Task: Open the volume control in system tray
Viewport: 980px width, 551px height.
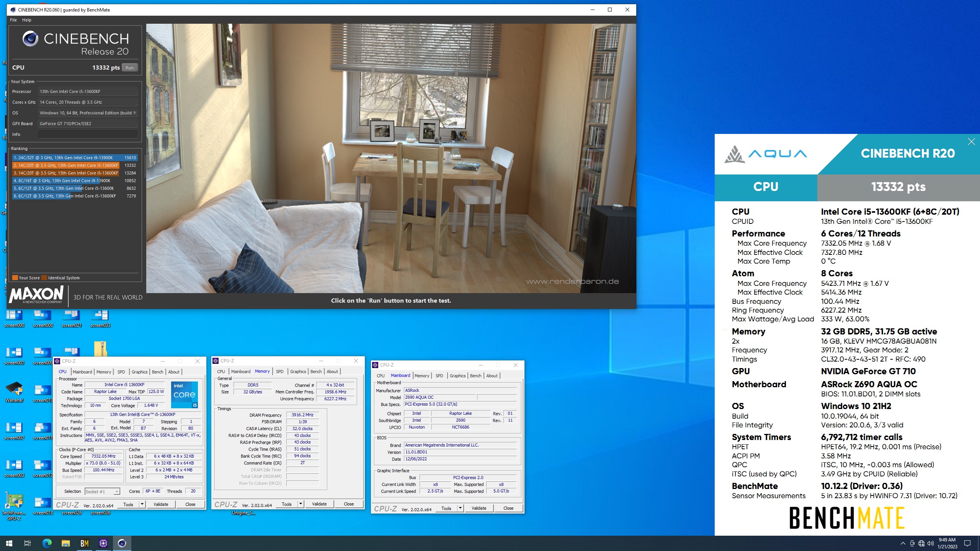Action: pos(931,543)
